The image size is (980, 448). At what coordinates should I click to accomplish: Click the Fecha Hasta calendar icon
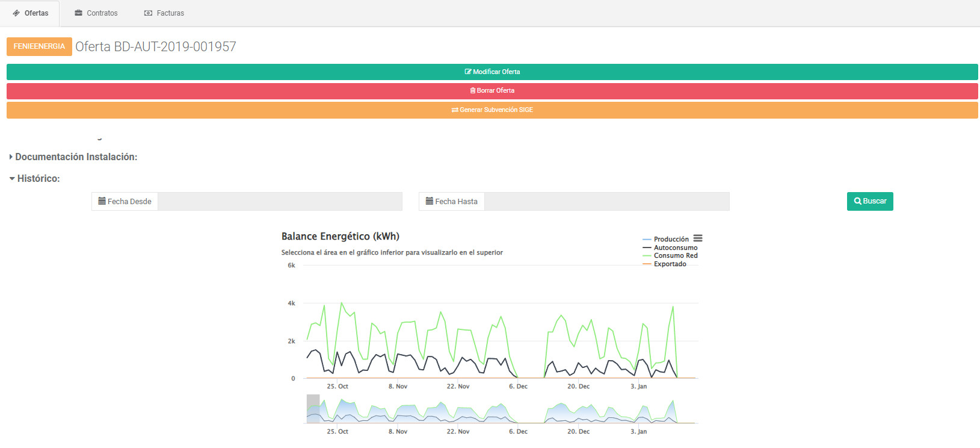click(430, 201)
